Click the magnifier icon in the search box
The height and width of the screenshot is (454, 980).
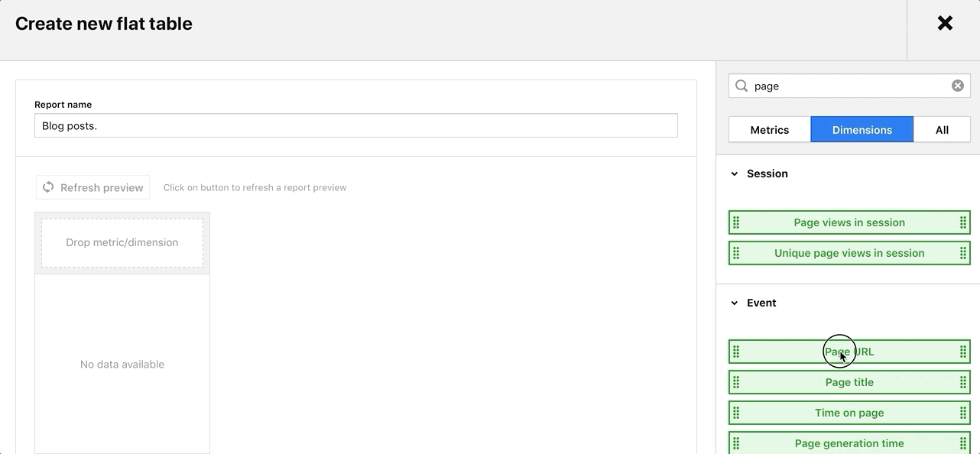pos(741,86)
